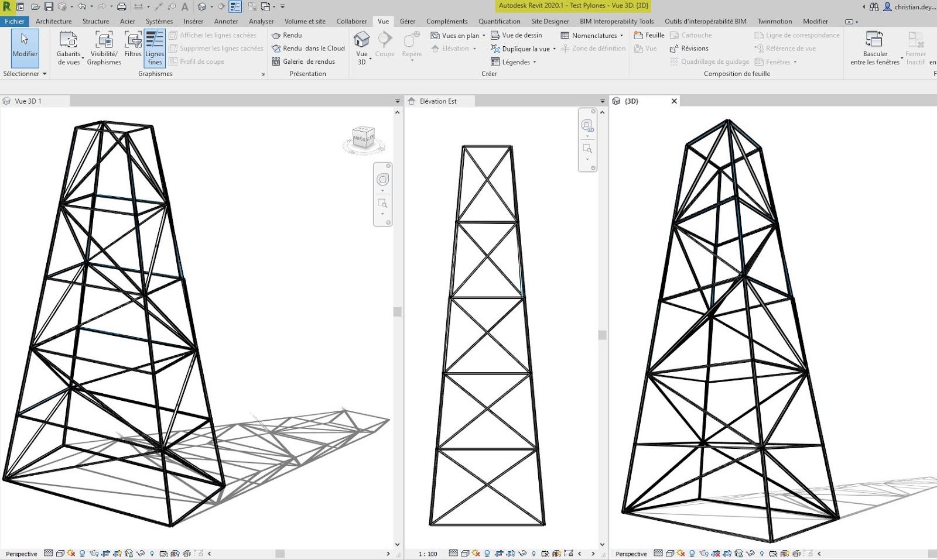Screen dimensions: 937x560
Task: Enable Lignes fines thin lines mode
Action: pyautogui.click(x=154, y=48)
